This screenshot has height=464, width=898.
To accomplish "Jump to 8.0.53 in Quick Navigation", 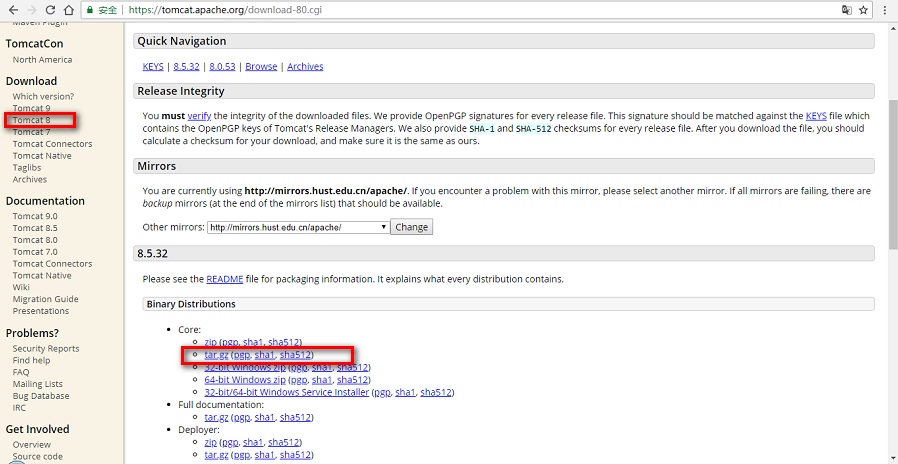I will click(x=222, y=66).
